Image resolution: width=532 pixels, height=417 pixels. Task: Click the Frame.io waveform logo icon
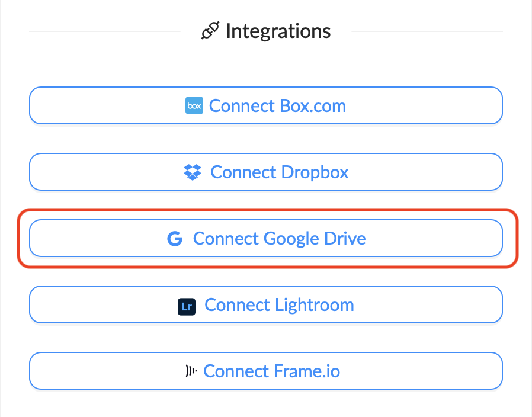(x=191, y=371)
